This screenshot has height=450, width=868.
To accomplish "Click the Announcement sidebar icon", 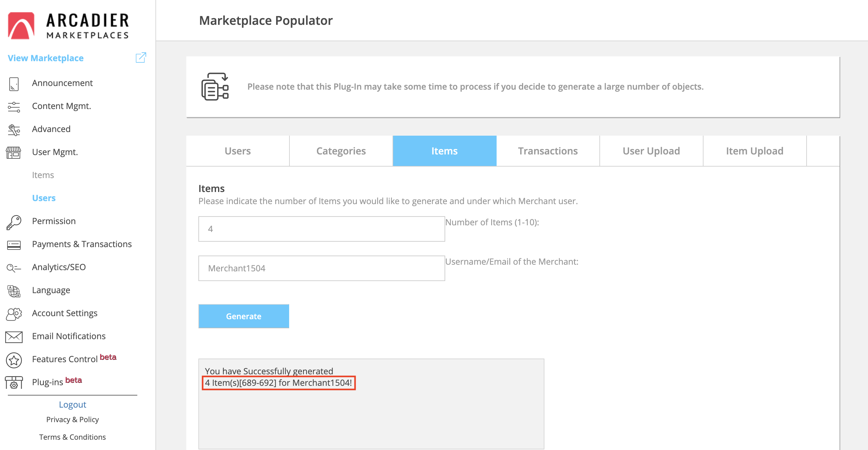I will tap(14, 84).
